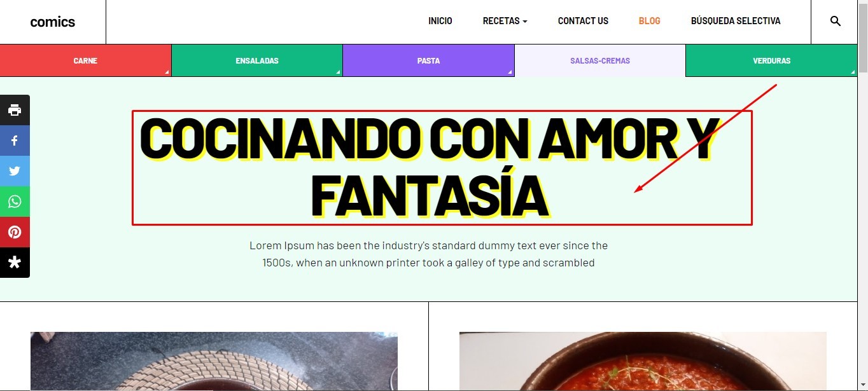868x391 pixels.
Task: Select the Salsas-Cremas category tab
Action: tap(600, 61)
